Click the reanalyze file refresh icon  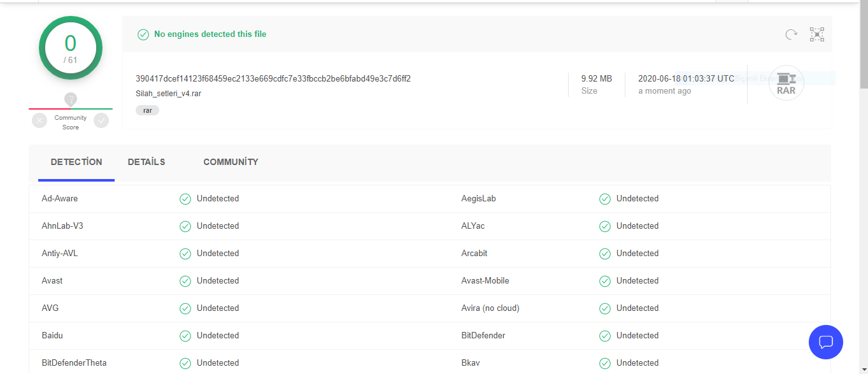[791, 34]
